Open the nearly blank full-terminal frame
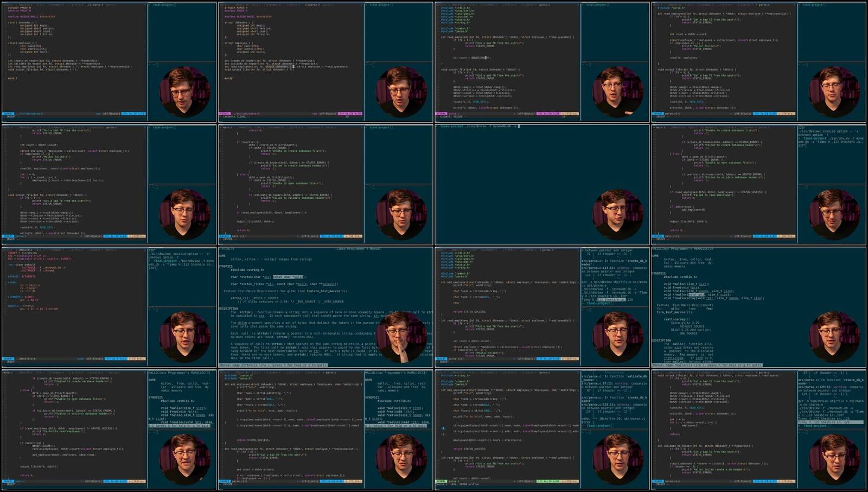The width and height of the screenshot is (868, 492). click(x=542, y=185)
